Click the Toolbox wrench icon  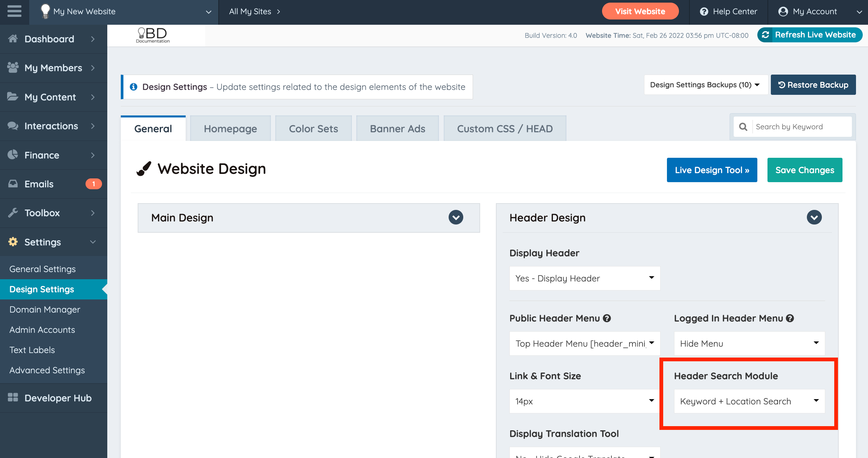pos(13,213)
